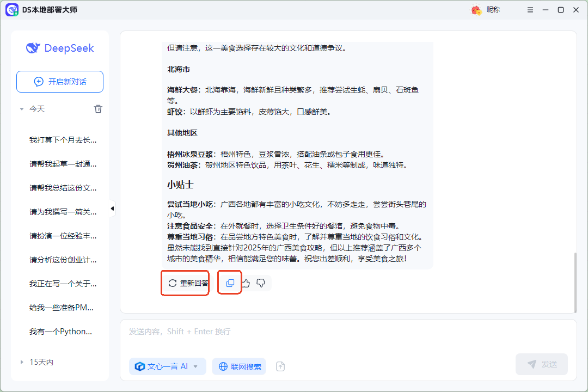This screenshot has height=392, width=588.
Task: Start a new chat with 开启新对话
Action: pos(60,82)
